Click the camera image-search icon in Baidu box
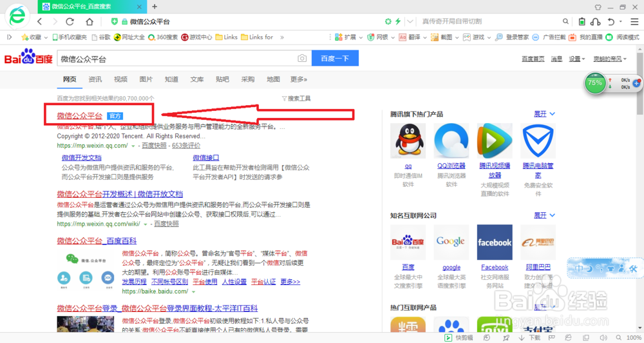The width and height of the screenshot is (644, 343). (302, 59)
